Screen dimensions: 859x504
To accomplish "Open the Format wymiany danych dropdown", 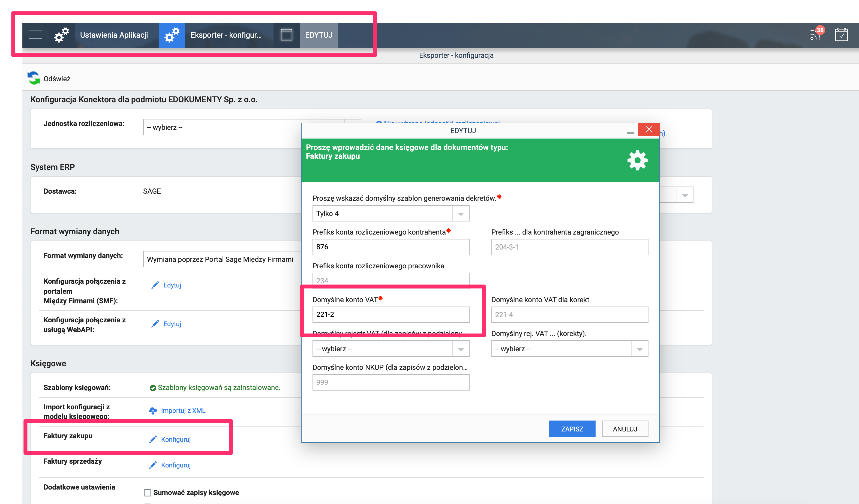I will tap(222, 259).
